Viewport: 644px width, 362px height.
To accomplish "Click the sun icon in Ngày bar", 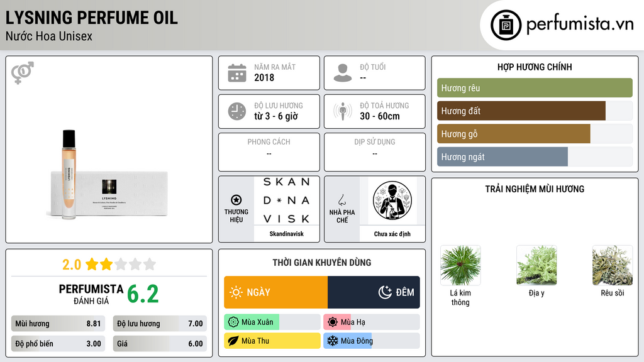I will pos(236,292).
